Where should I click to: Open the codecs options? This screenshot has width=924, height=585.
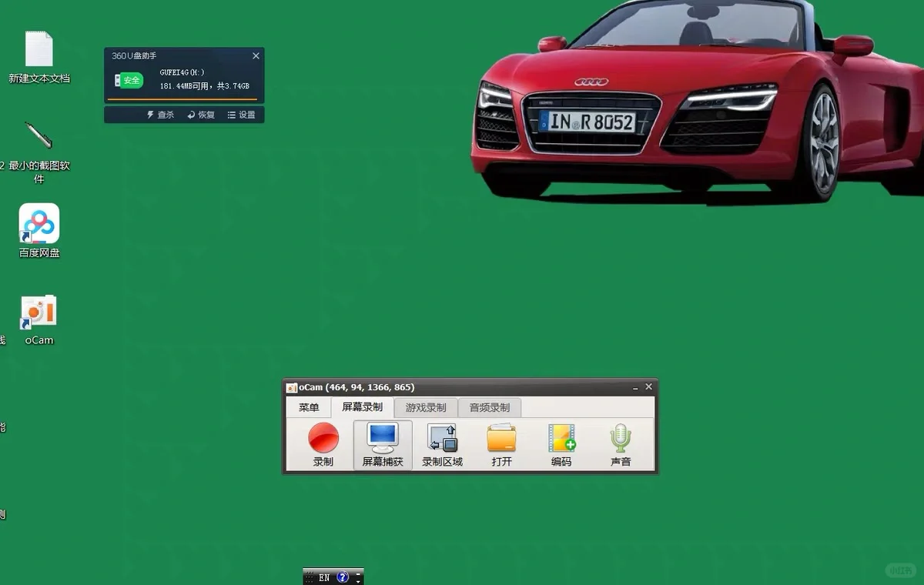click(561, 445)
